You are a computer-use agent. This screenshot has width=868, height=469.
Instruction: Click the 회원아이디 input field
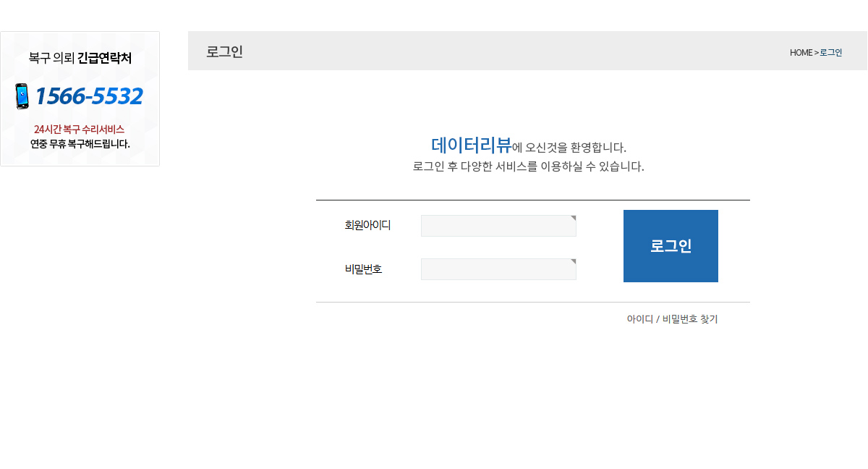498,226
